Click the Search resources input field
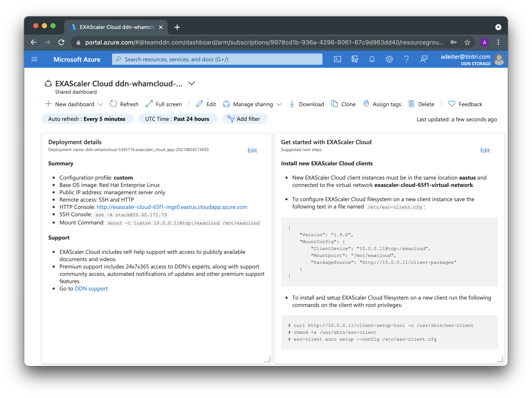 pos(217,59)
